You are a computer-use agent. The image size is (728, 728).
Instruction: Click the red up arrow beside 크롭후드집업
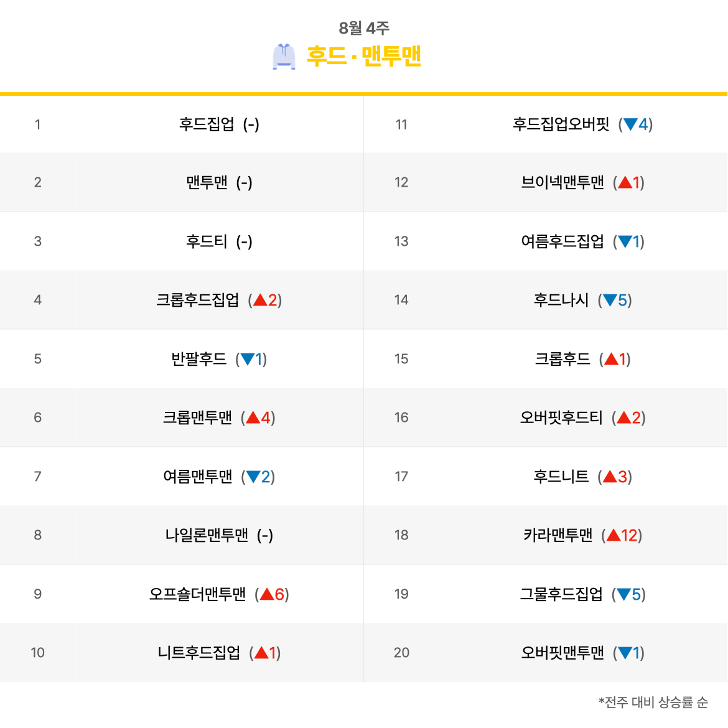tap(260, 300)
